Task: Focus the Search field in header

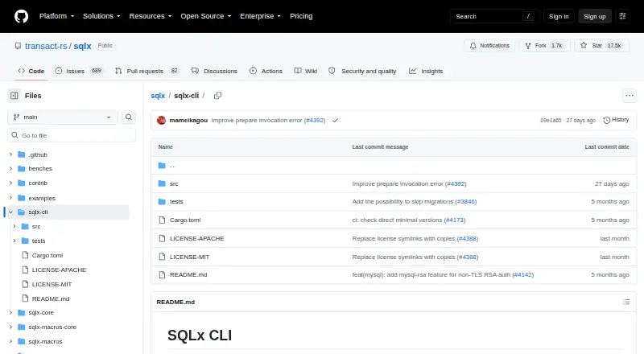Action: 494,16
